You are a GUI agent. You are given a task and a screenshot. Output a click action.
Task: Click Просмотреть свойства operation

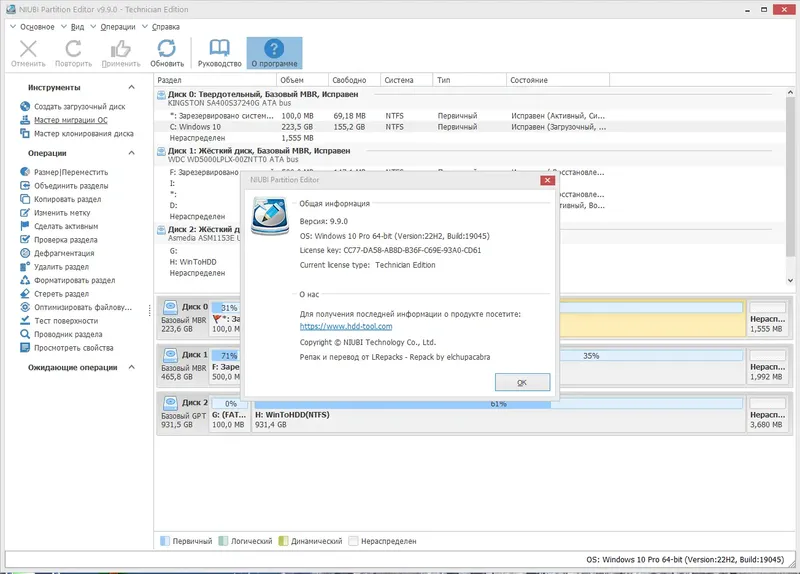point(67,348)
